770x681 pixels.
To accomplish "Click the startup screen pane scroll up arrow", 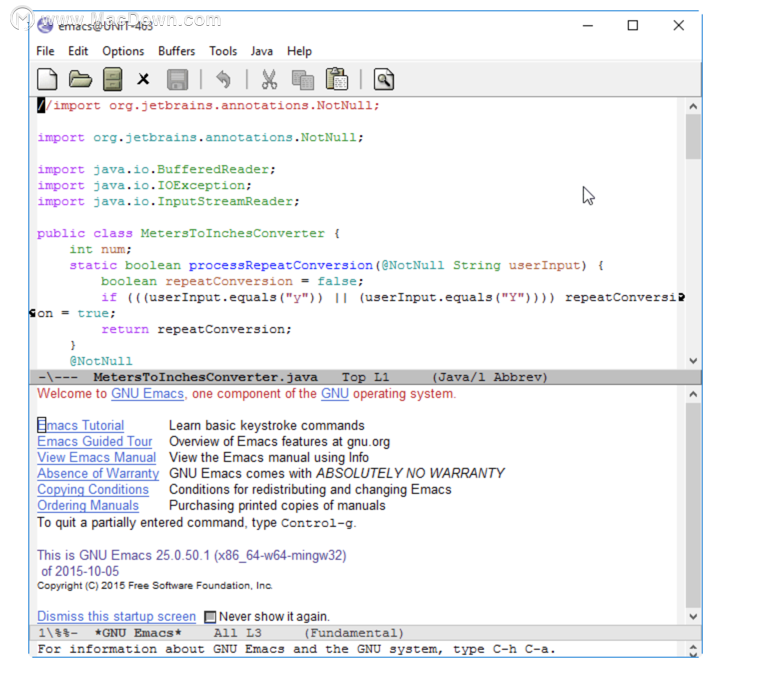I will (693, 394).
